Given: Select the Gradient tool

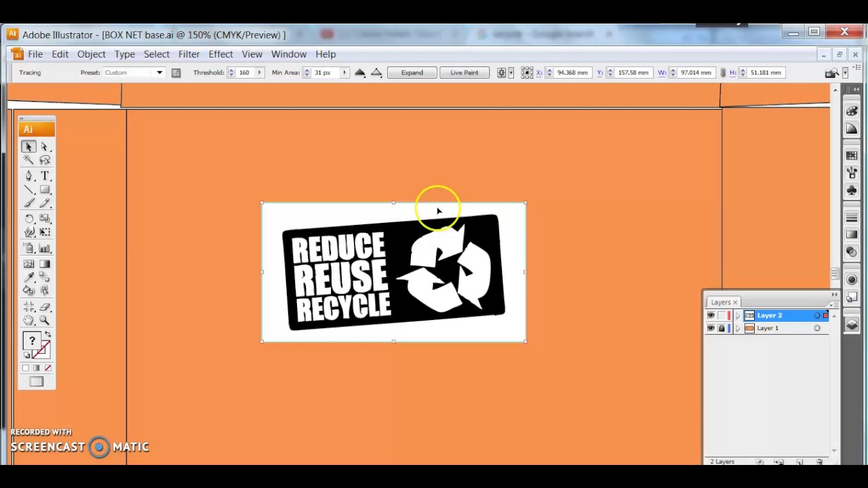Looking at the screenshot, I should tap(45, 264).
